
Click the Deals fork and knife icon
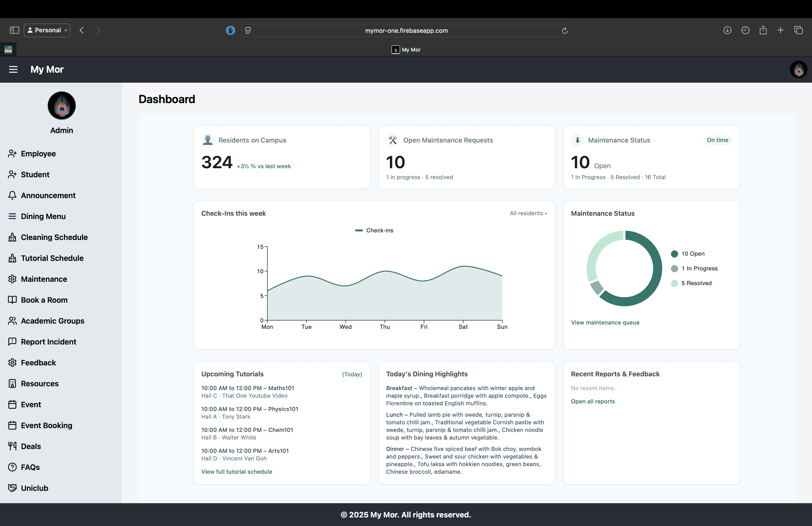[12, 446]
